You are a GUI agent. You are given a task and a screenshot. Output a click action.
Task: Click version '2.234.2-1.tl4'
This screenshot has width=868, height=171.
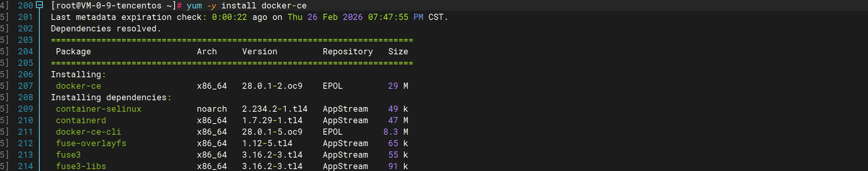coord(275,109)
